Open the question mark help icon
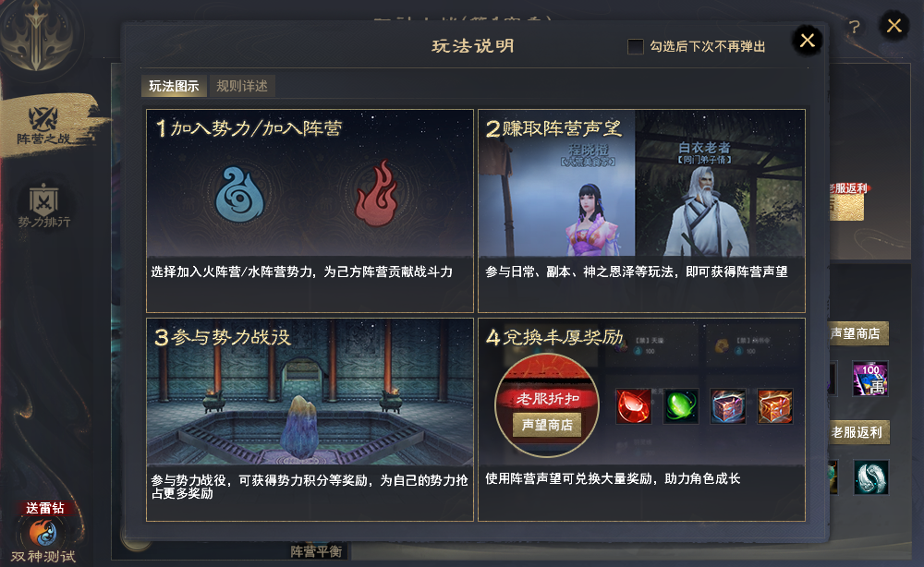The height and width of the screenshot is (567, 924). click(x=854, y=27)
